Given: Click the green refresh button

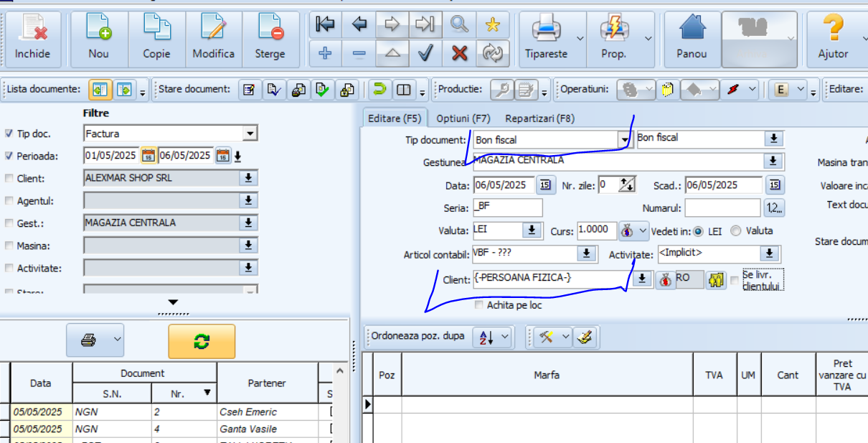Looking at the screenshot, I should point(202,341).
